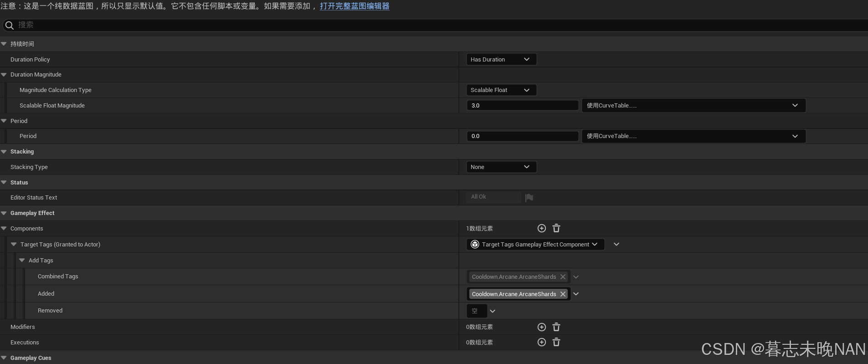Open the Added tags dropdown arrow
Screen dimensions: 868x364
click(x=576, y=294)
